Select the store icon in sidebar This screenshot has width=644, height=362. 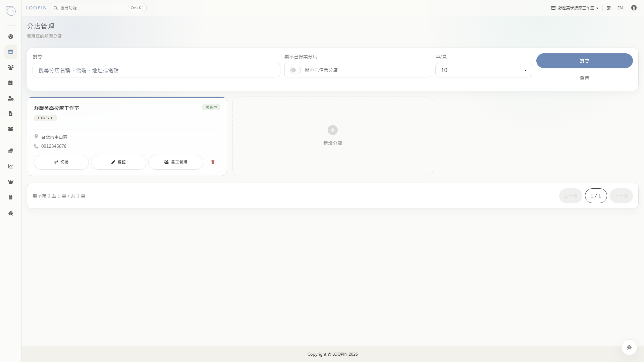[11, 52]
